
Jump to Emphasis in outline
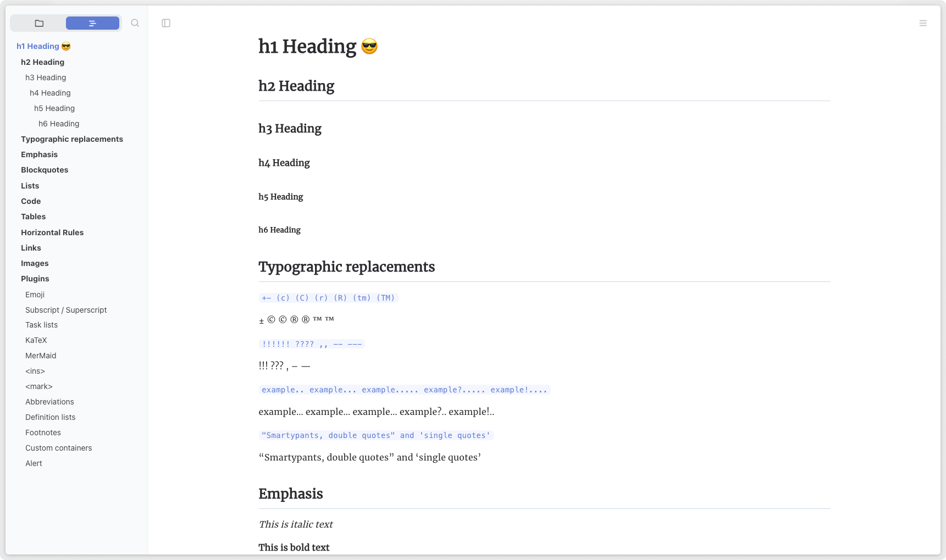(x=39, y=154)
